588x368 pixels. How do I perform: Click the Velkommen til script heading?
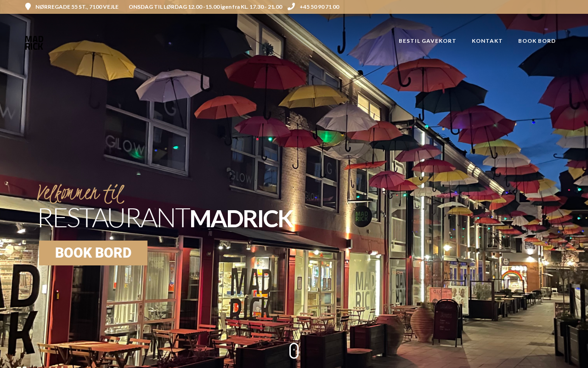pos(81,193)
